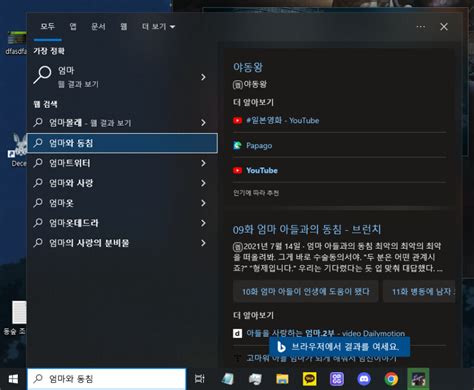
Task: Launch File Explorer from the taskbar
Action: (x=282, y=379)
